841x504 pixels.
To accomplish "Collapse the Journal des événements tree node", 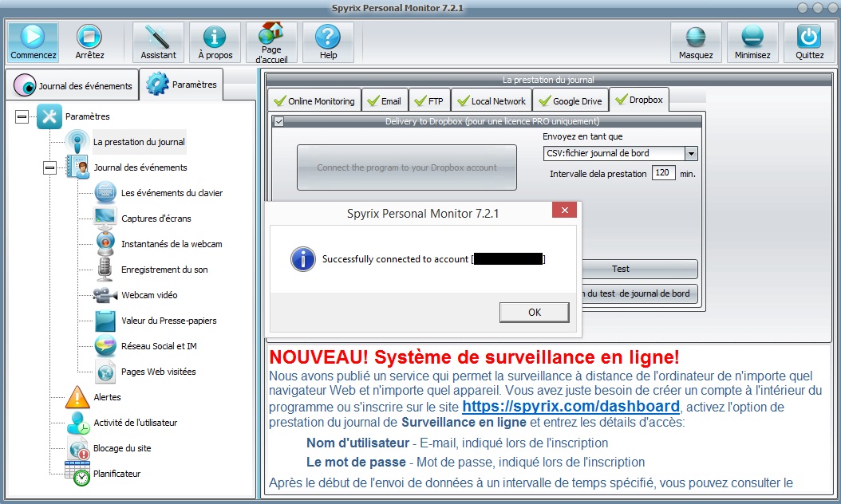I will click(50, 167).
